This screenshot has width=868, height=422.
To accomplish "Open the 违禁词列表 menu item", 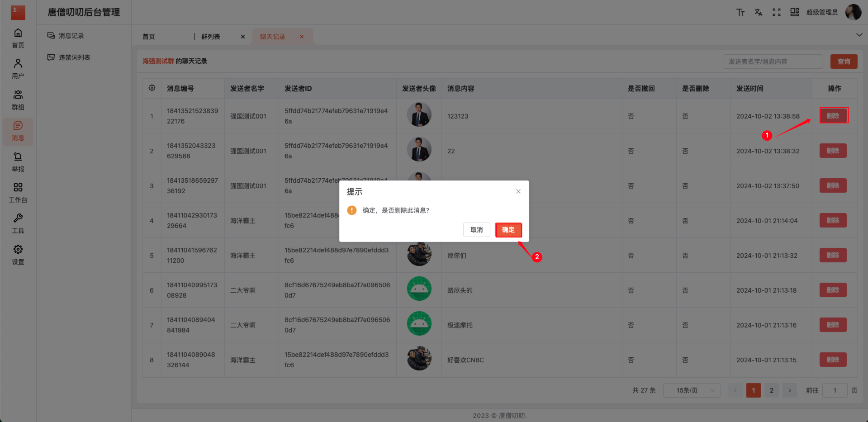I will pos(73,57).
